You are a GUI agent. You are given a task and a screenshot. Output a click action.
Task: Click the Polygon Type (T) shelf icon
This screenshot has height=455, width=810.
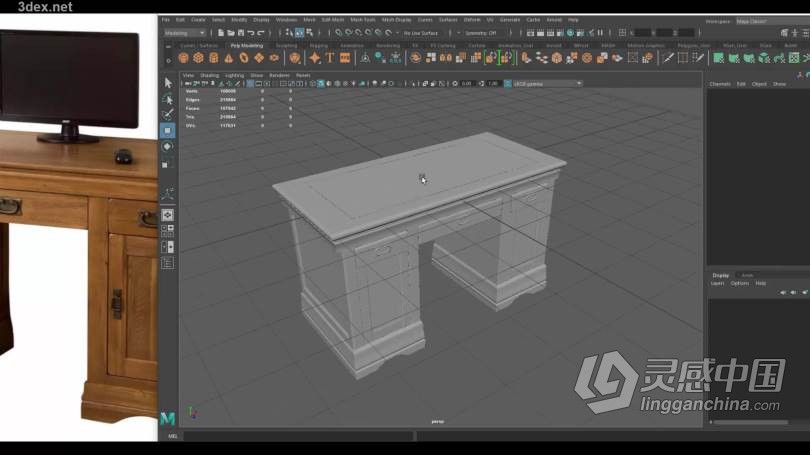pyautogui.click(x=330, y=58)
